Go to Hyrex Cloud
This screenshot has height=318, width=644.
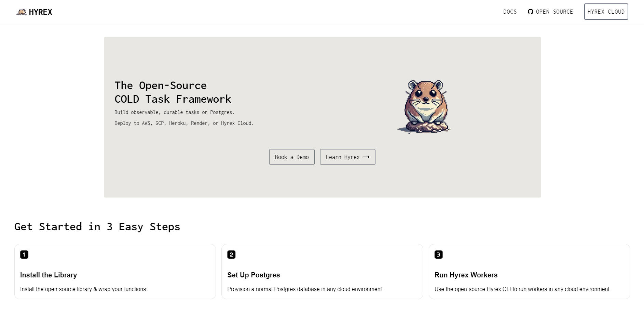click(606, 12)
